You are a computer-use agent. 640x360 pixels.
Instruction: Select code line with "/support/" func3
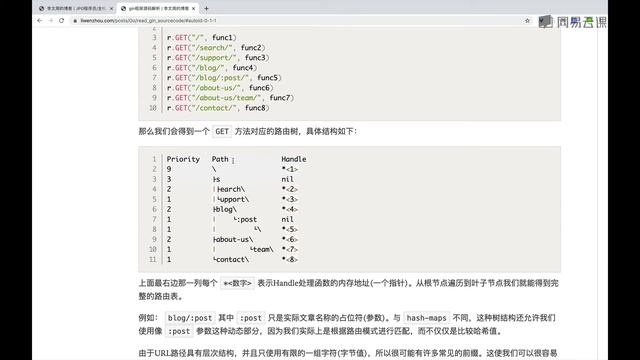click(x=218, y=58)
